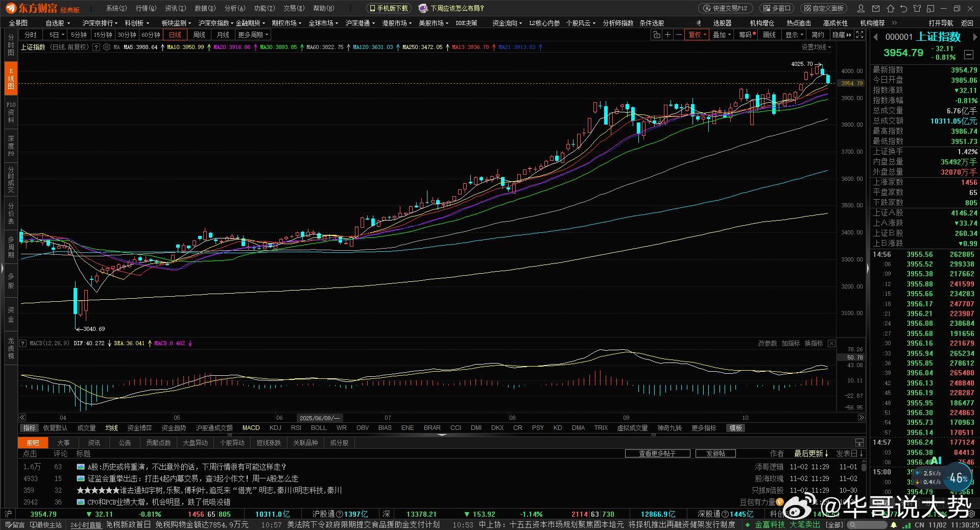Switch to the 分时 period tab
The image size is (980, 530).
(31, 35)
